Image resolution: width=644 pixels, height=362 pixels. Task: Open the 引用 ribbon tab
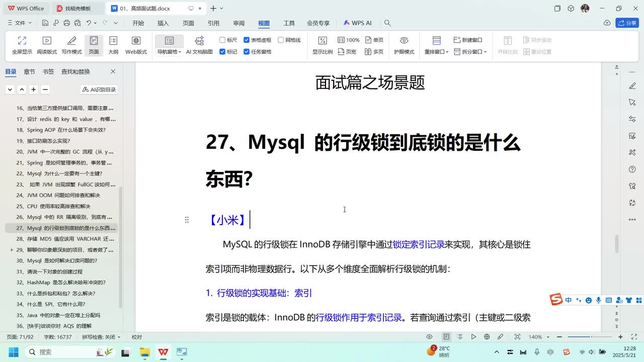213,23
